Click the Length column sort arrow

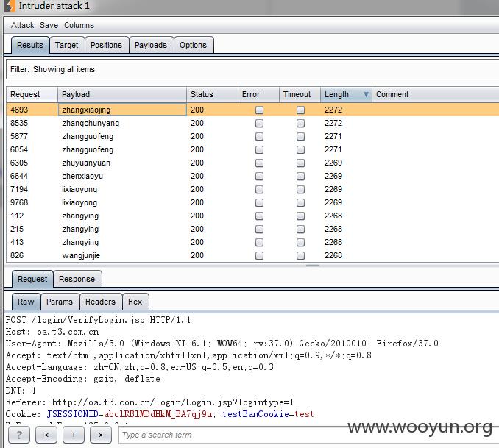366,94
